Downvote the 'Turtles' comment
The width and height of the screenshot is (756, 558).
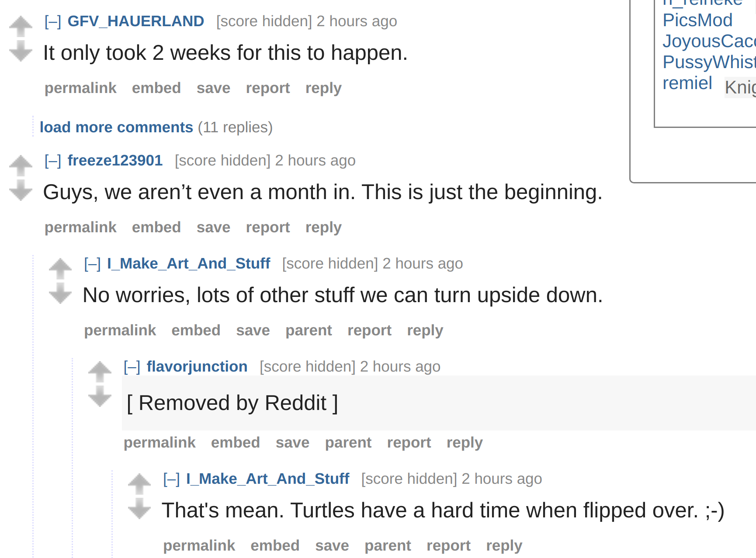(x=139, y=509)
